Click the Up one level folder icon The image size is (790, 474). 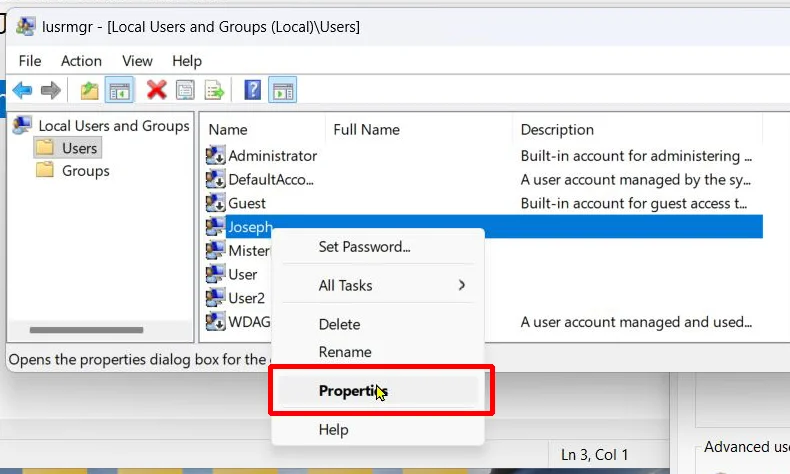coord(90,90)
